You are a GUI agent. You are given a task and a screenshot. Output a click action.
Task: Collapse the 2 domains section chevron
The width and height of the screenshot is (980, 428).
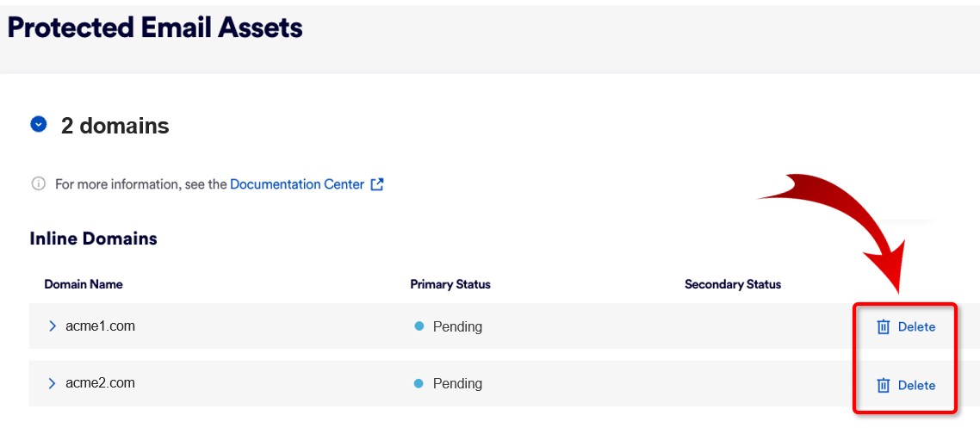39,125
